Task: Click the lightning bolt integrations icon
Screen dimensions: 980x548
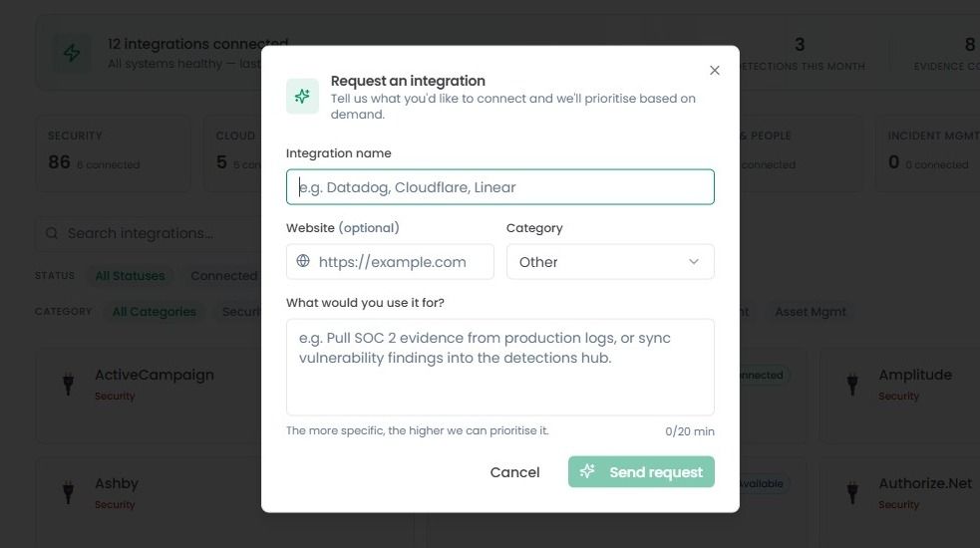Action: [71, 53]
